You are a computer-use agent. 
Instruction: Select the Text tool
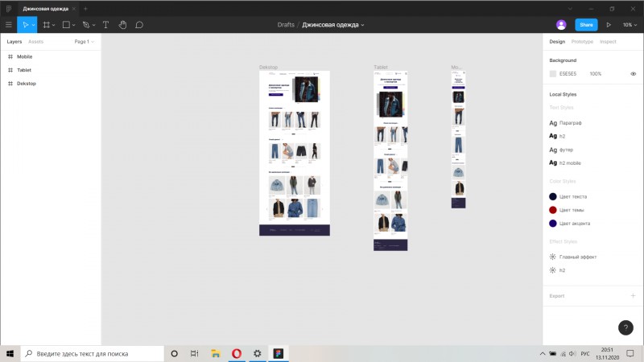105,25
